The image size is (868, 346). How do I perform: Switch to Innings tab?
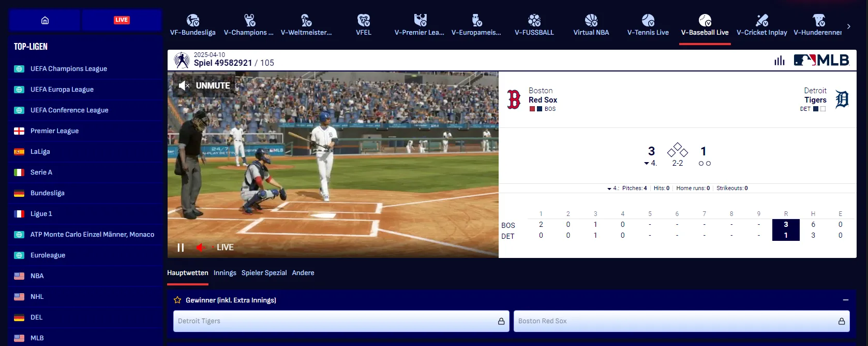coord(225,273)
